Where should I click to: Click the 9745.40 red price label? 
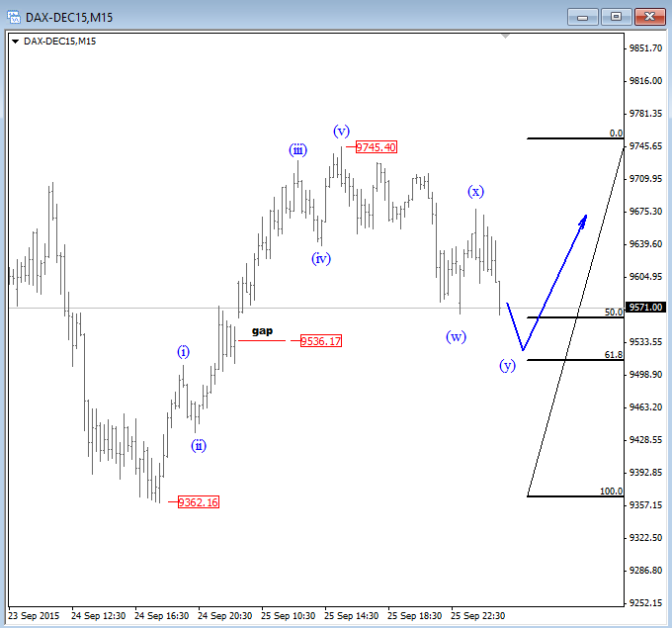click(x=376, y=147)
